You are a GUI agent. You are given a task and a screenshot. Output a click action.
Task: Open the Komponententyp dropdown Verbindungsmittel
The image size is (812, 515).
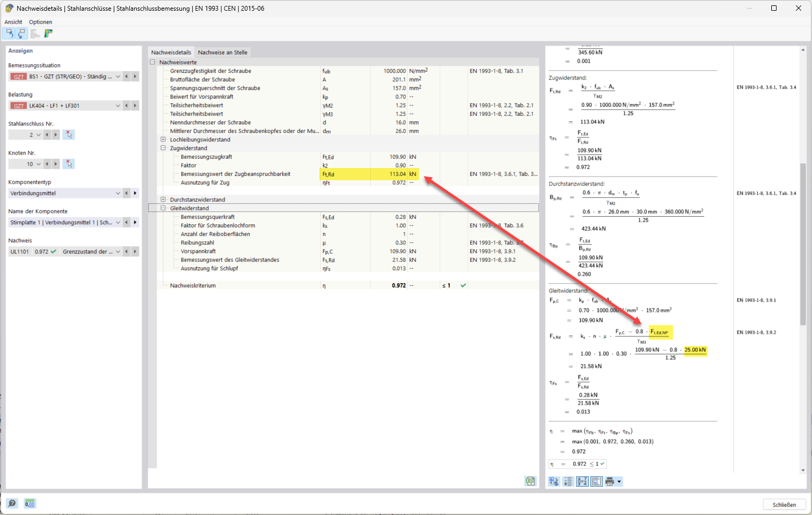pos(118,193)
